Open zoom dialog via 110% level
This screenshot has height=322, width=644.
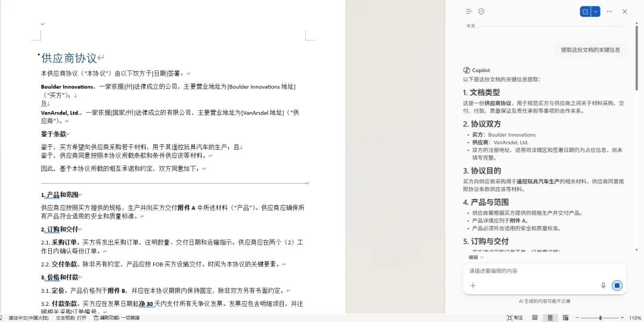tap(634, 318)
